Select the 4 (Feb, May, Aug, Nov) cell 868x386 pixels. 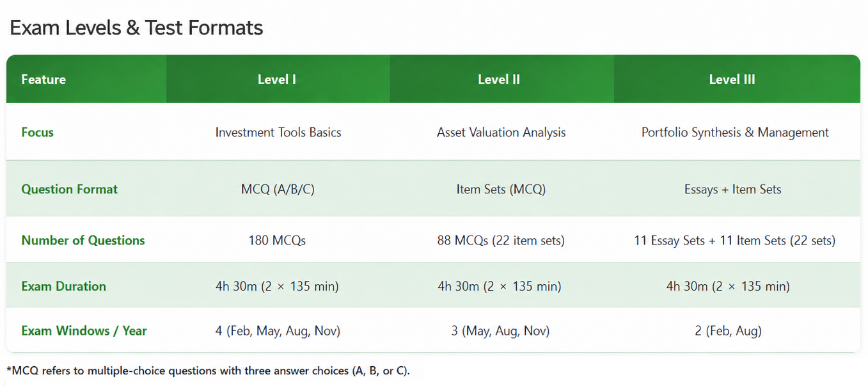pos(278,331)
